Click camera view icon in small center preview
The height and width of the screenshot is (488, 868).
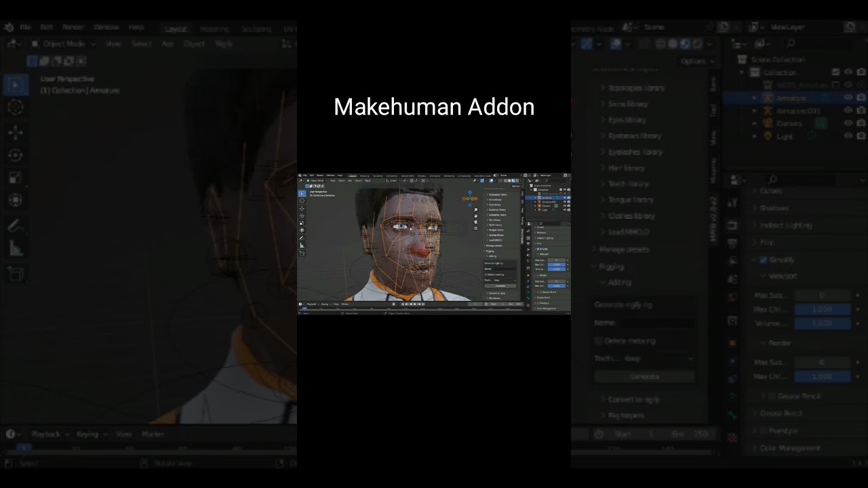475,222
